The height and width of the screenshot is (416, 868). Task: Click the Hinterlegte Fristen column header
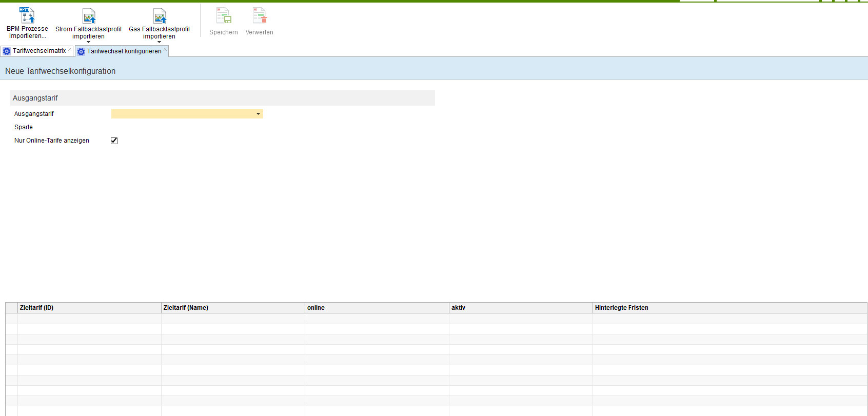[x=730, y=308]
